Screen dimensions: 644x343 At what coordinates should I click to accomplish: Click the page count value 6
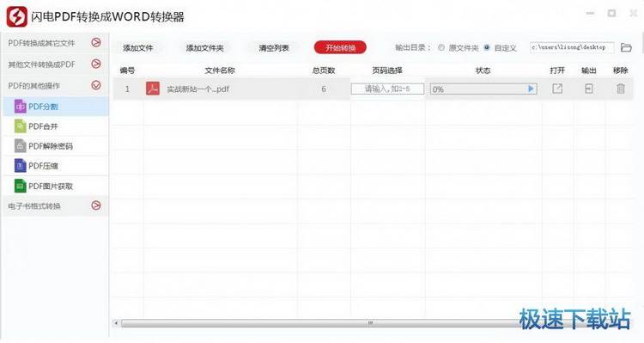(x=324, y=89)
